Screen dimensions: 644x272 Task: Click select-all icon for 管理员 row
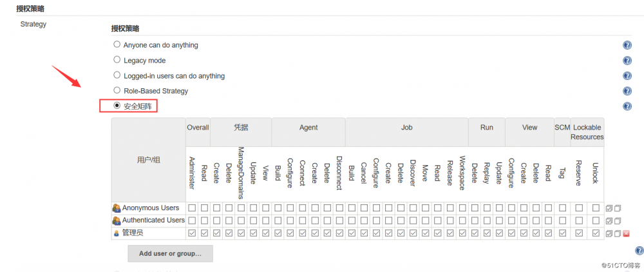click(x=609, y=233)
